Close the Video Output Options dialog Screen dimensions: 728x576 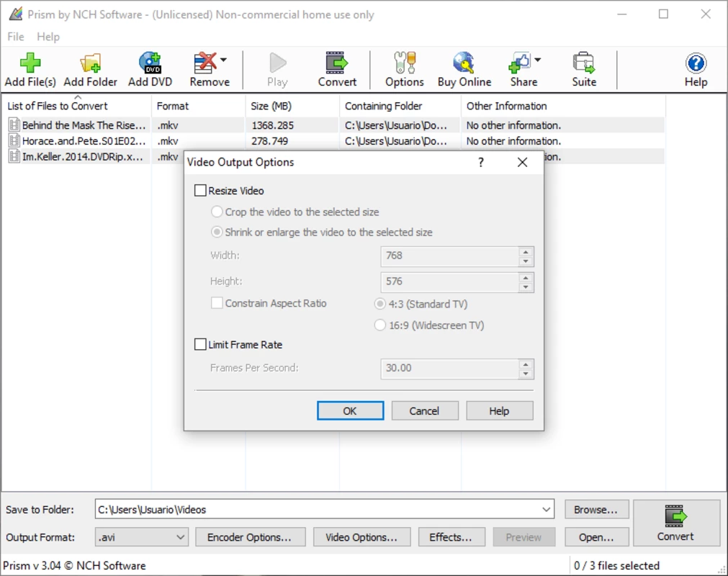tap(522, 162)
